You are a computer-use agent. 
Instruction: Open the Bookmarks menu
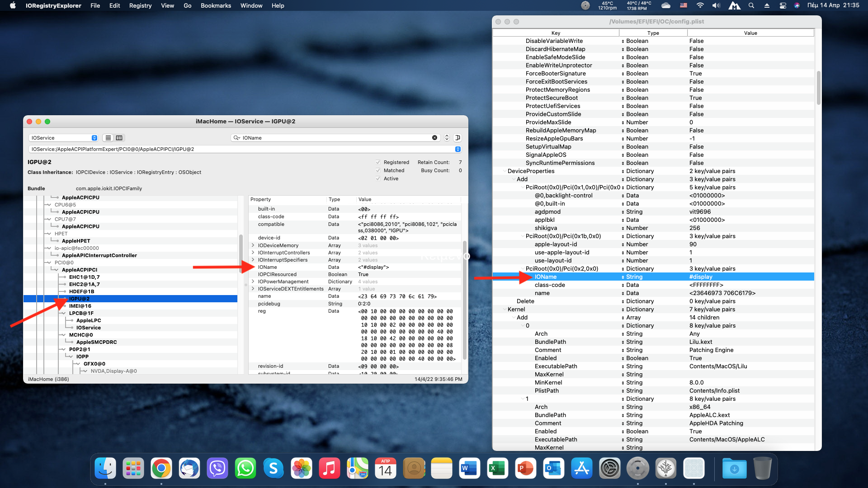point(216,6)
